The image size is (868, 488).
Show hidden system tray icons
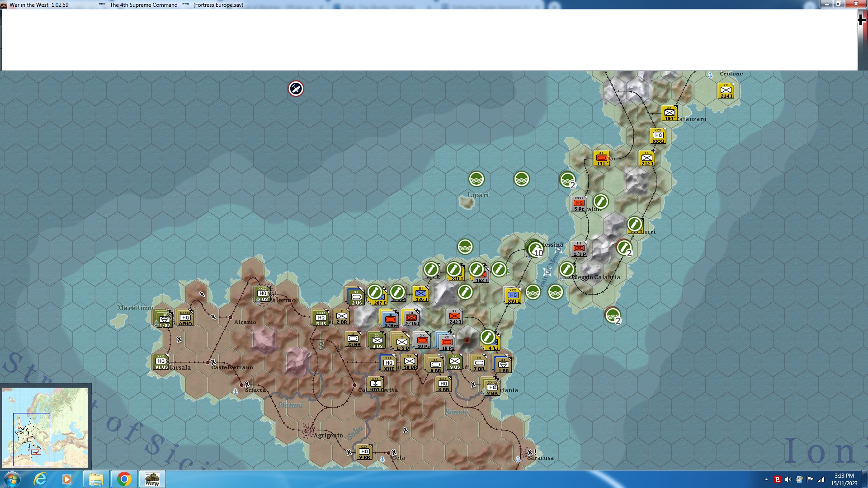[x=766, y=479]
